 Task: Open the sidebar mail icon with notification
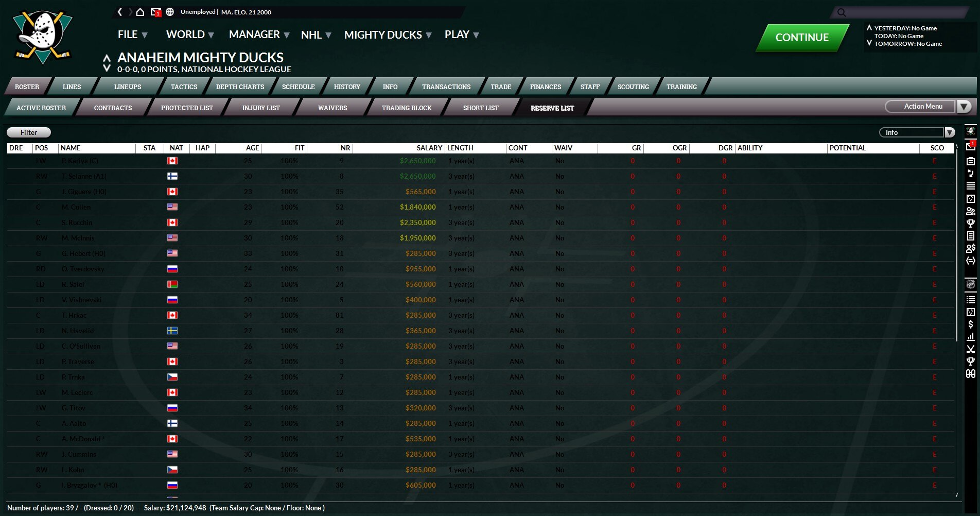pyautogui.click(x=971, y=146)
